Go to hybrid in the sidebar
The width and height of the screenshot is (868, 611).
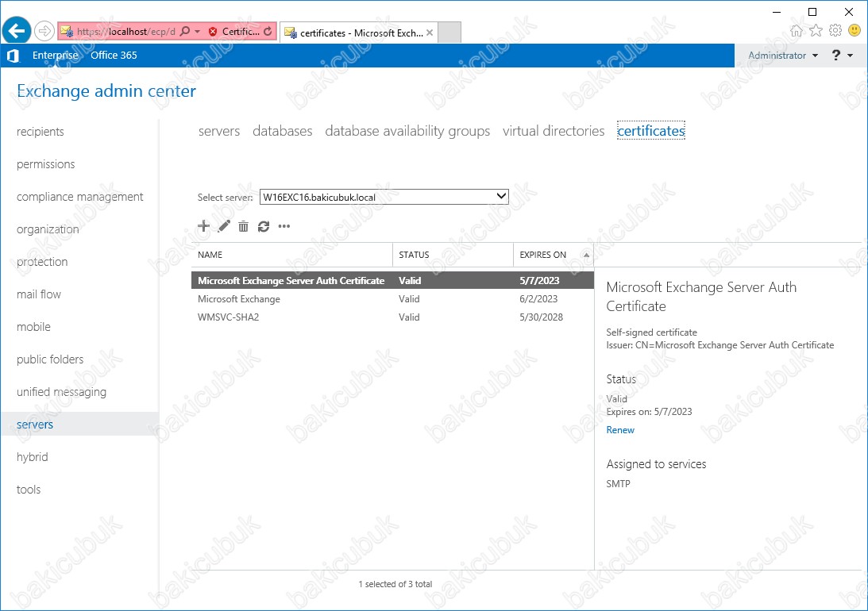[x=32, y=457]
